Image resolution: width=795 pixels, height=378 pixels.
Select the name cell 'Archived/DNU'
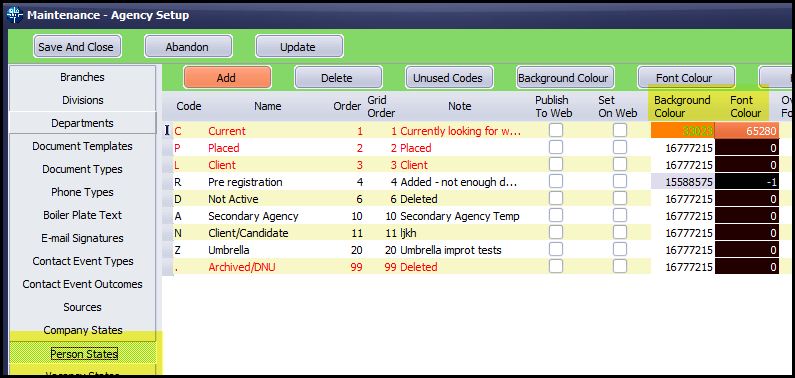242,268
